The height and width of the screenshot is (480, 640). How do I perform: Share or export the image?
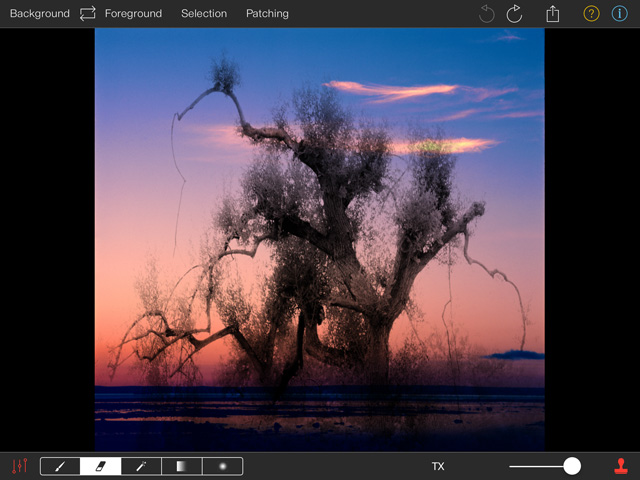point(553,13)
